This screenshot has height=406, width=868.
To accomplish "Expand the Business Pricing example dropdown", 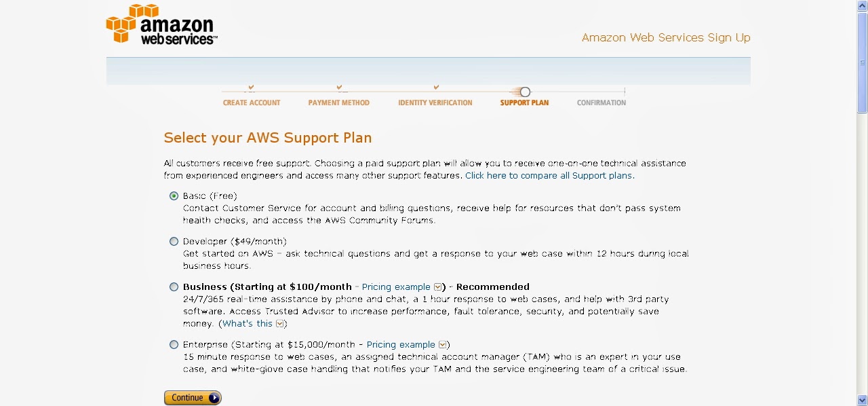I will (438, 287).
